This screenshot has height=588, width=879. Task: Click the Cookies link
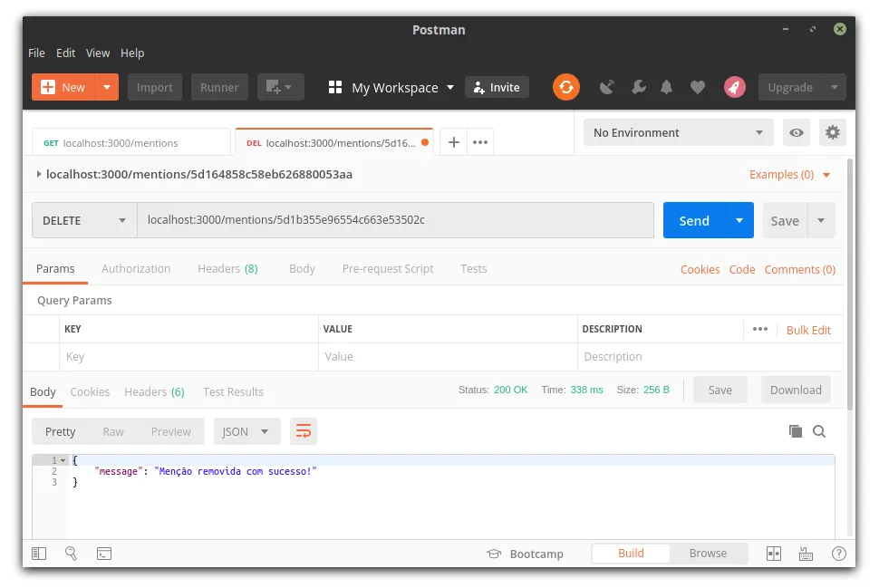point(700,269)
